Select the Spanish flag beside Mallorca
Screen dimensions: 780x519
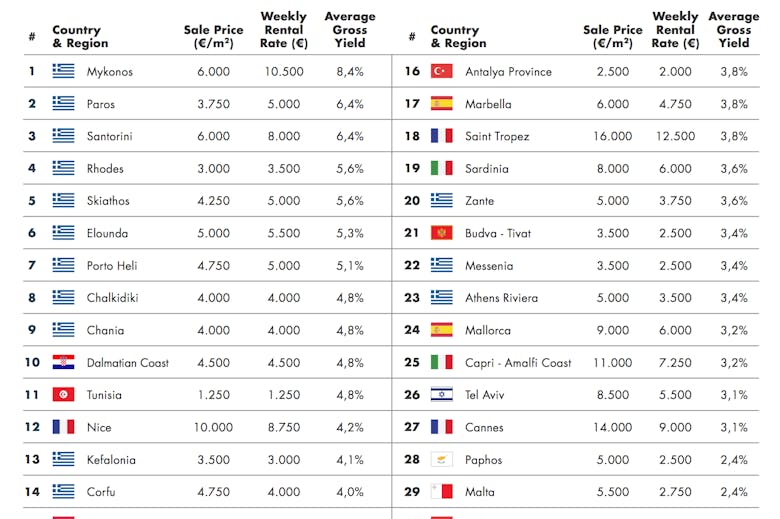tap(442, 330)
